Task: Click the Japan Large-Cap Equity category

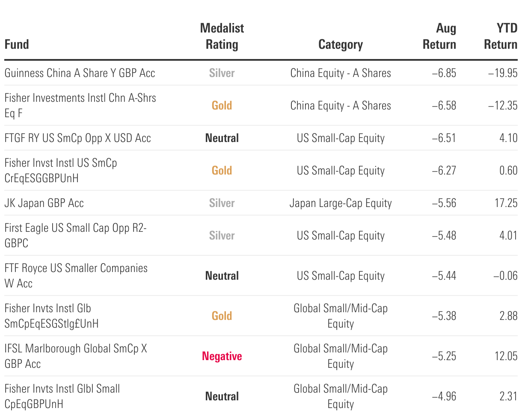Action: pos(341,203)
